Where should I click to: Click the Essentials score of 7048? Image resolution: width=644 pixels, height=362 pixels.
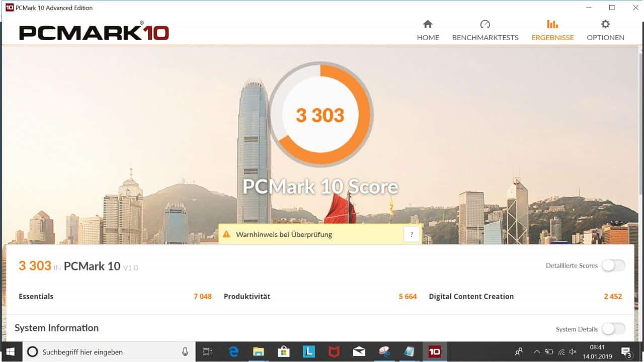click(x=202, y=296)
